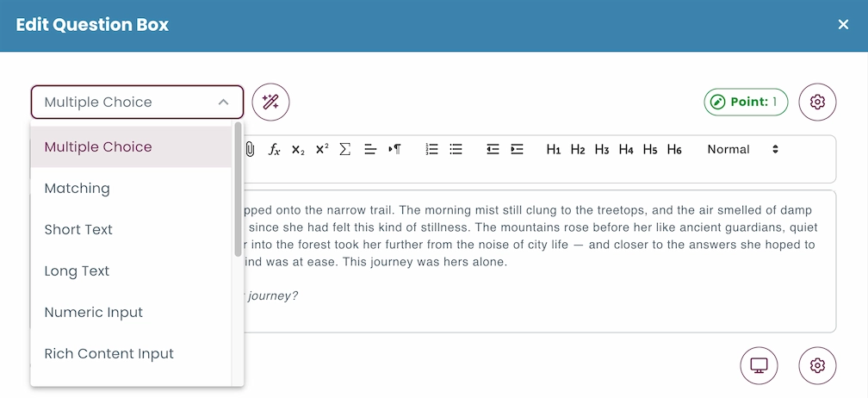Screen dimensions: 868x398
Task: Click the attachment paperclip icon
Action: click(x=250, y=149)
